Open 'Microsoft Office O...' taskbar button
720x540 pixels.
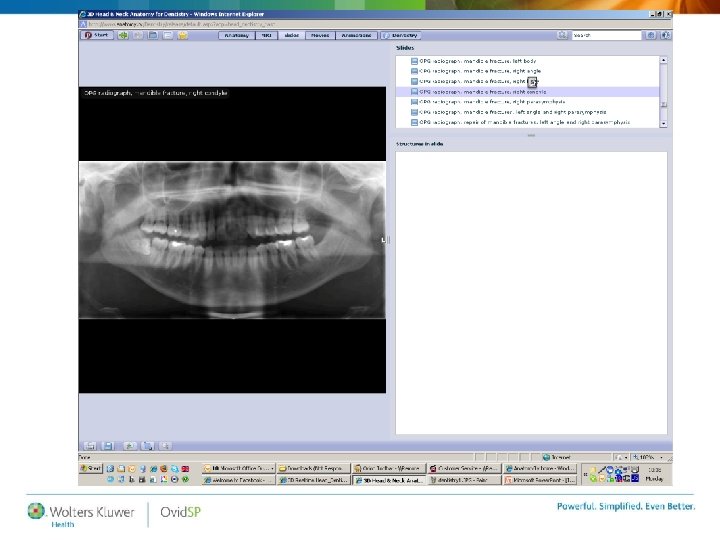coord(239,468)
